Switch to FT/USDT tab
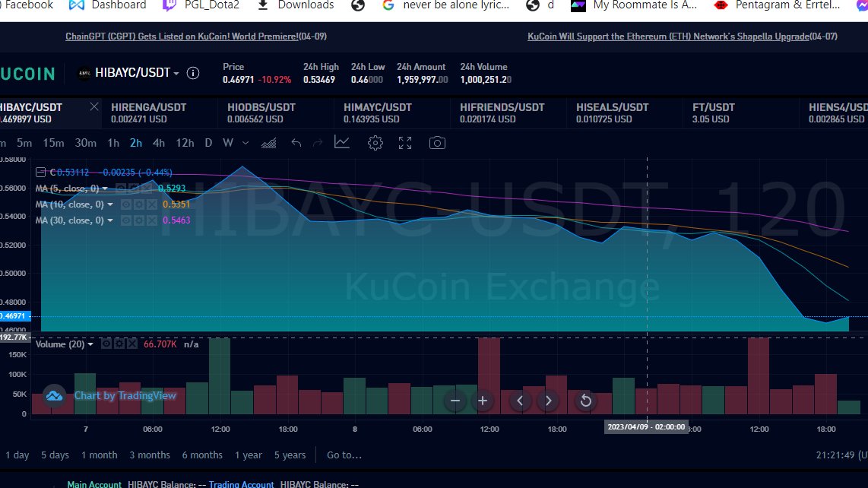 point(740,113)
